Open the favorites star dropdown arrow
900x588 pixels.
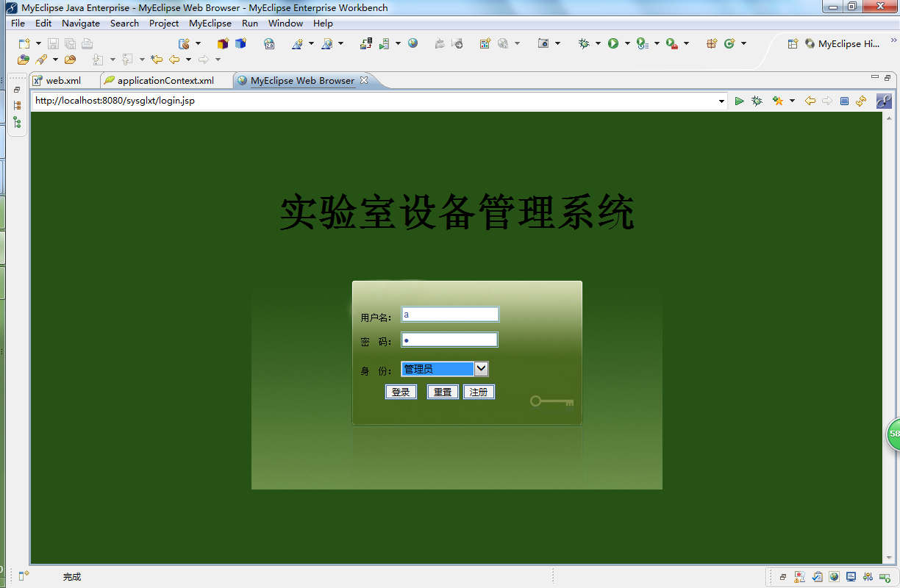coord(792,101)
